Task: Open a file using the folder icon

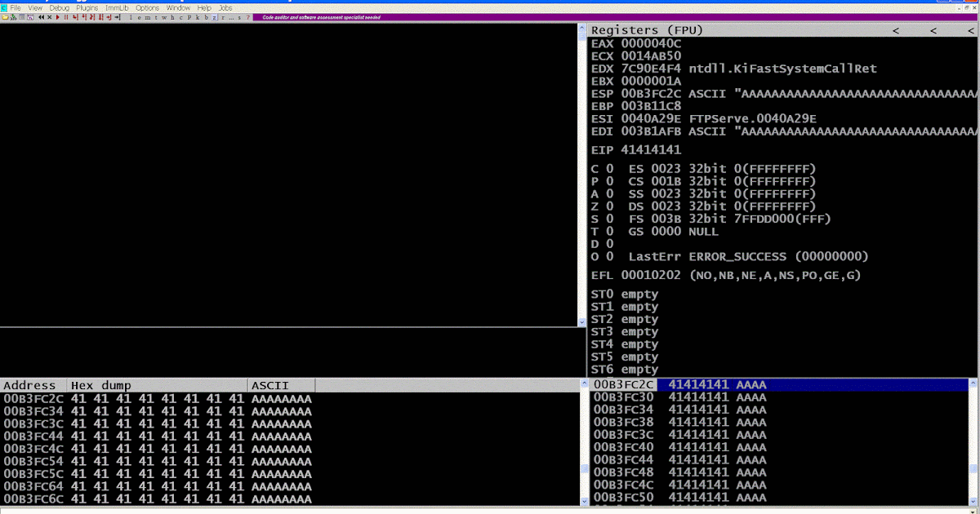Action: coord(5,18)
